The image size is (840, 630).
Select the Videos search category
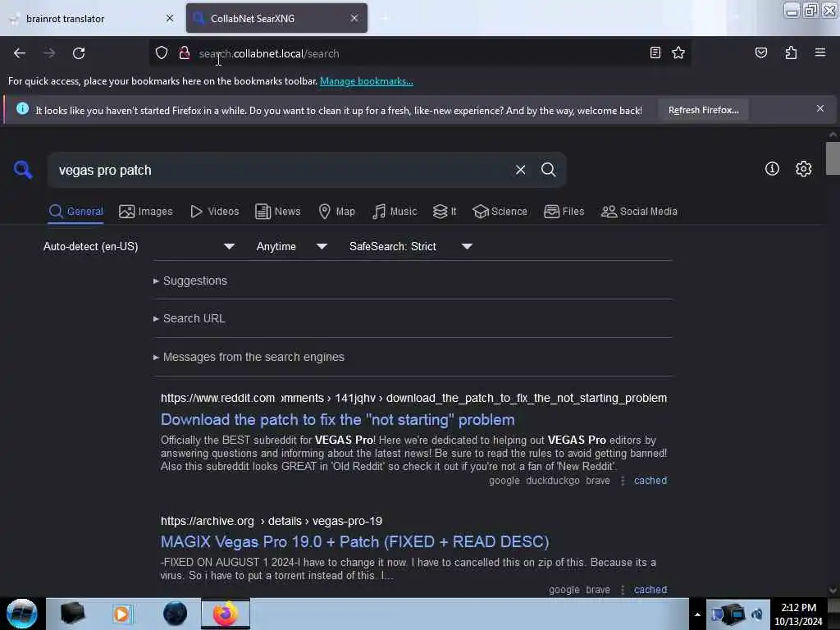coord(214,211)
